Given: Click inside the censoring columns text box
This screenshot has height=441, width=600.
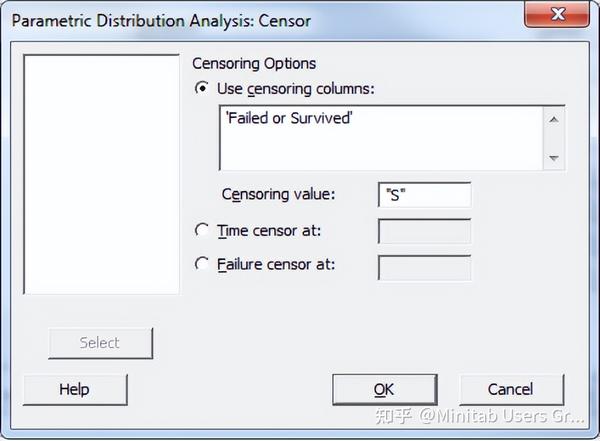Looking at the screenshot, I should coord(381,138).
